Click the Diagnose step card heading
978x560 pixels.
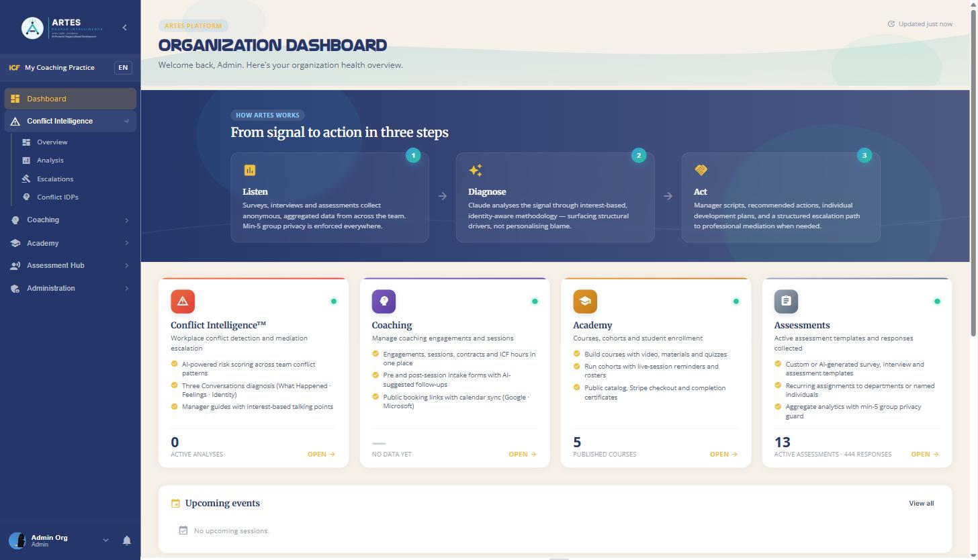click(487, 192)
